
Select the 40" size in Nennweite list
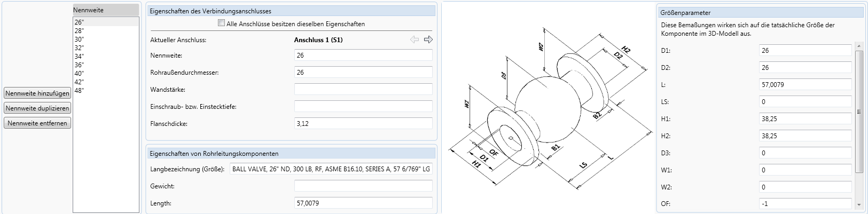click(x=106, y=73)
